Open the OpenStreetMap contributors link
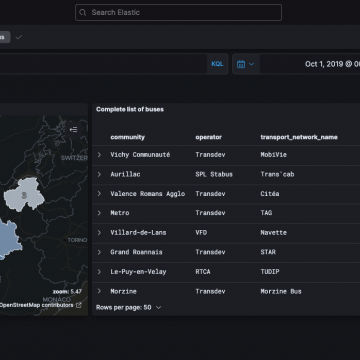Image resolution: width=360 pixels, height=360 pixels. [36, 305]
